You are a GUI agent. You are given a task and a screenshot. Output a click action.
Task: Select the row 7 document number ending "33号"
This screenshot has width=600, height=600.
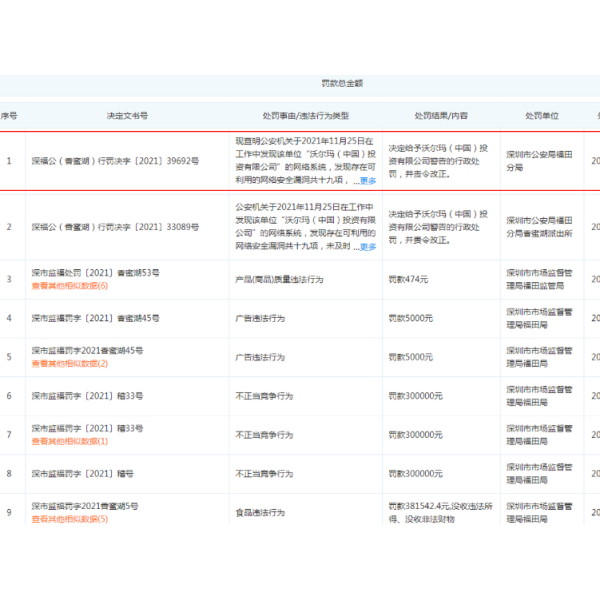tap(87, 428)
